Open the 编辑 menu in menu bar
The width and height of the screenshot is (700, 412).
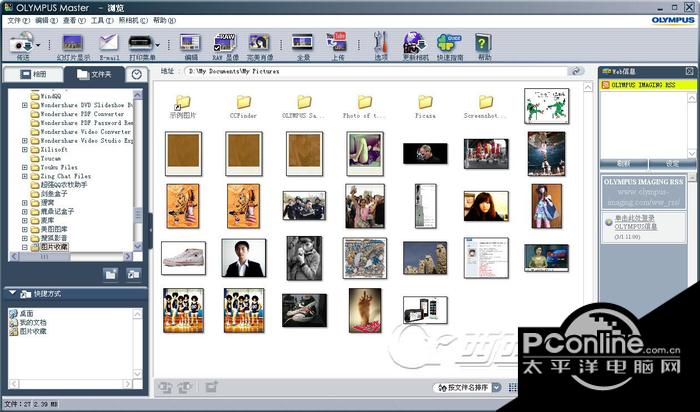pos(46,21)
